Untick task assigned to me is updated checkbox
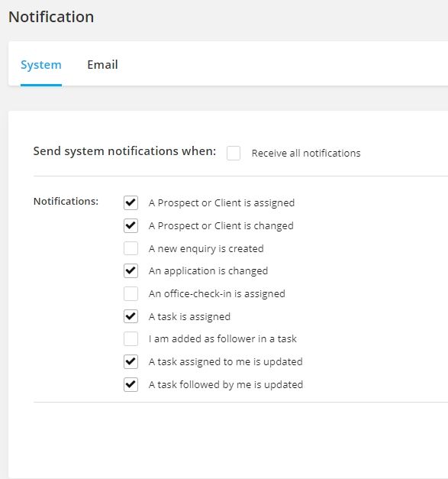This screenshot has width=448, height=479. pyautogui.click(x=131, y=361)
